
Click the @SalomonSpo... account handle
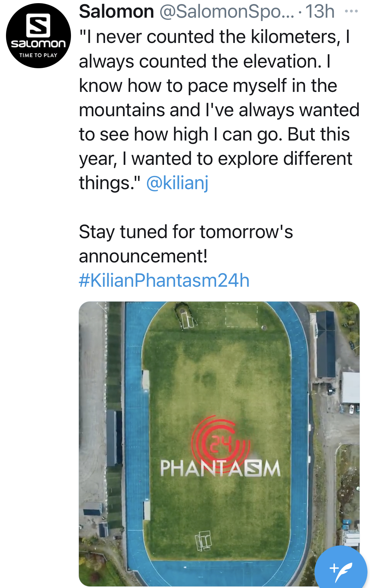(x=226, y=12)
